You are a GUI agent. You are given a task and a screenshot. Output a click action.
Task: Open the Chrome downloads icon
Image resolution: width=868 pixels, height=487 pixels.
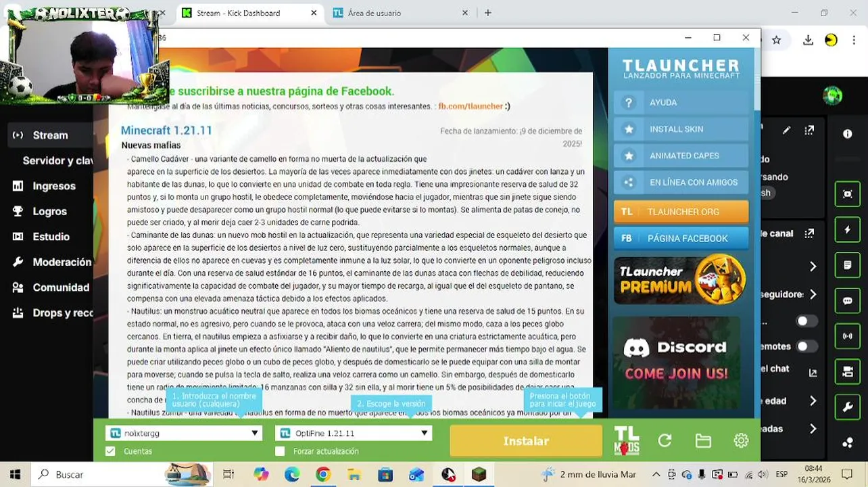pyautogui.click(x=808, y=41)
